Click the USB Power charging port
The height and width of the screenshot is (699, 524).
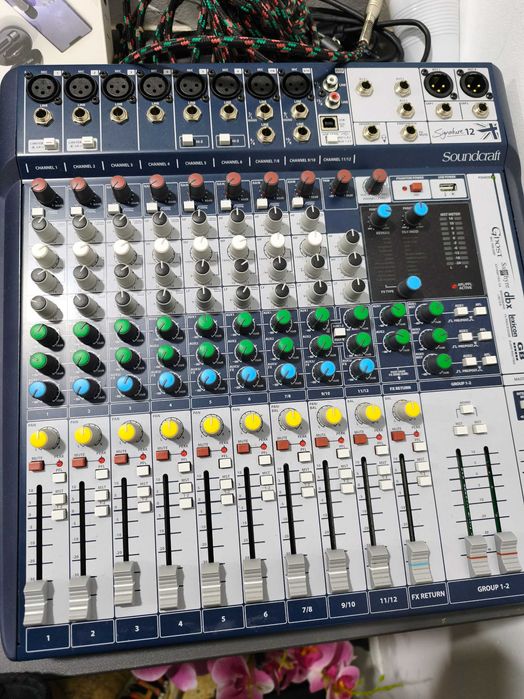(446, 188)
